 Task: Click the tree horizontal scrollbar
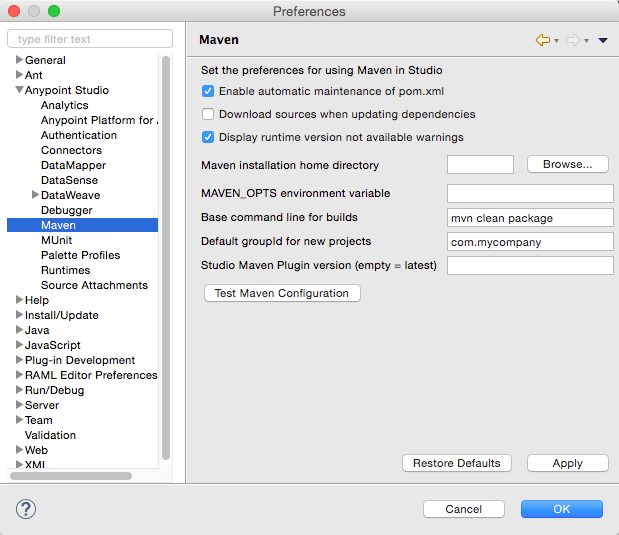(x=71, y=476)
